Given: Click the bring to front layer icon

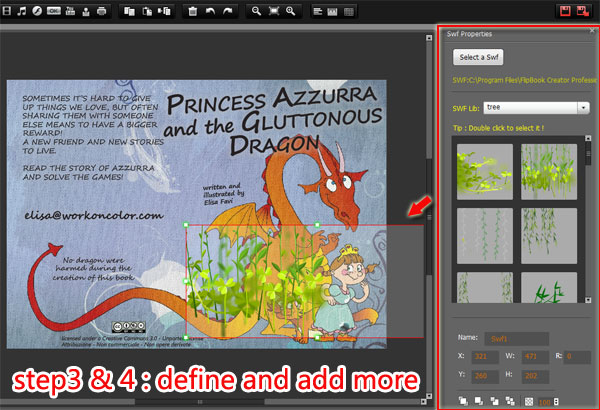Looking at the screenshot, I should tap(463, 401).
